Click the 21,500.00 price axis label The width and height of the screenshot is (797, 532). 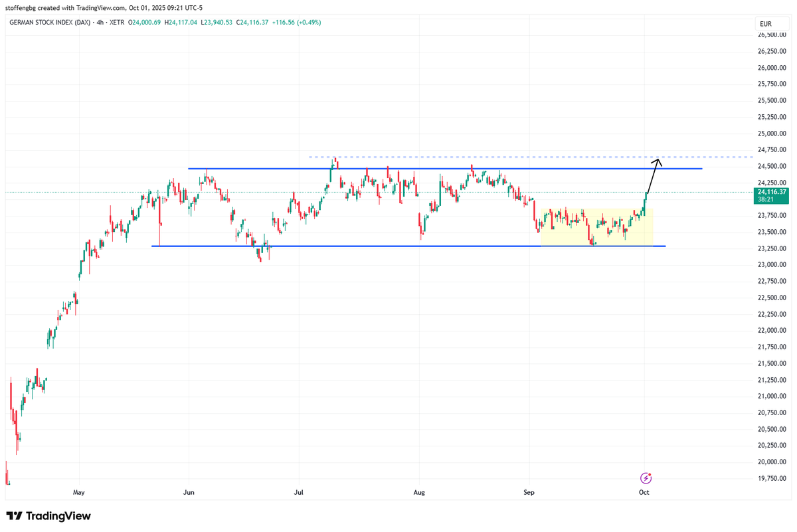point(772,363)
